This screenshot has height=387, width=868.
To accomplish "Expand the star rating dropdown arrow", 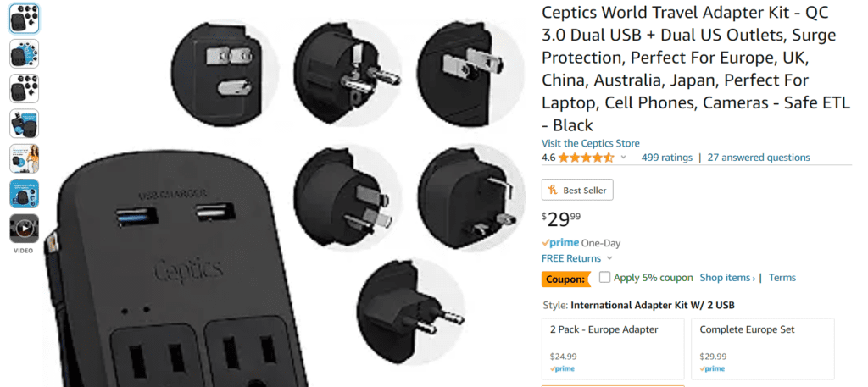I will (x=623, y=158).
